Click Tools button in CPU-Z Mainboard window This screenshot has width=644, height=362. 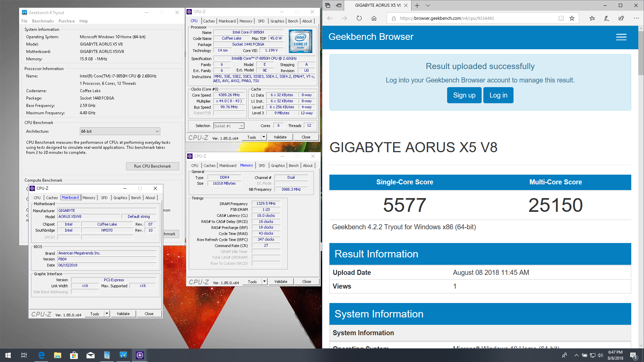[95, 314]
